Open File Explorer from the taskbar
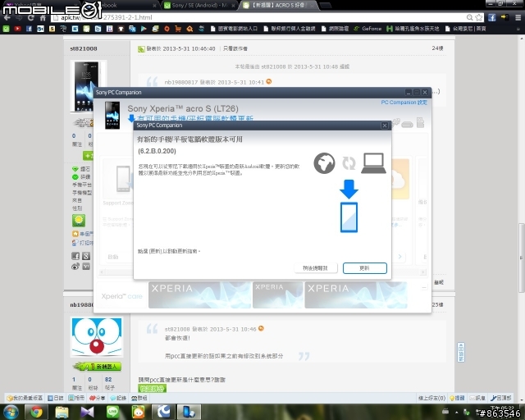This screenshot has height=420, width=525. coord(62,412)
